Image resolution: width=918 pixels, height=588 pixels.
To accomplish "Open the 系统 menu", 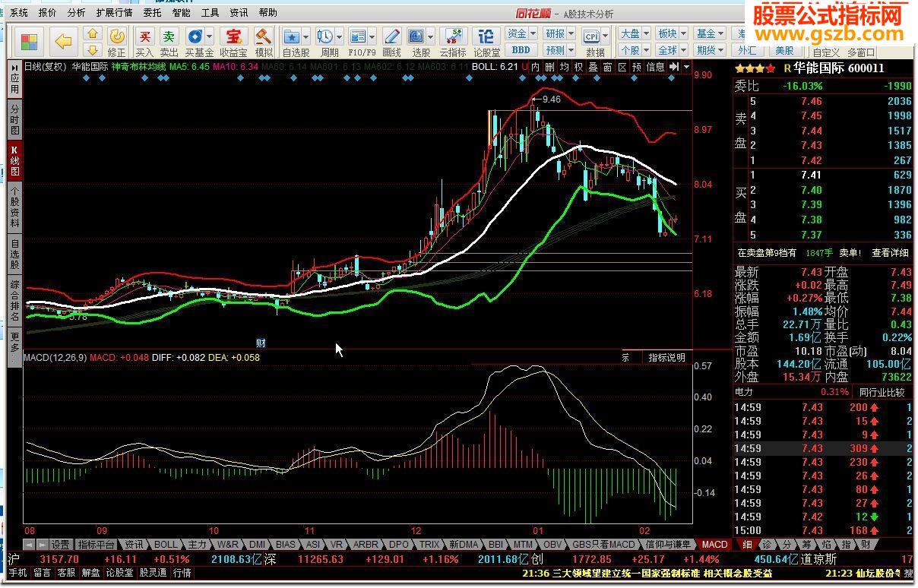I will tap(19, 13).
